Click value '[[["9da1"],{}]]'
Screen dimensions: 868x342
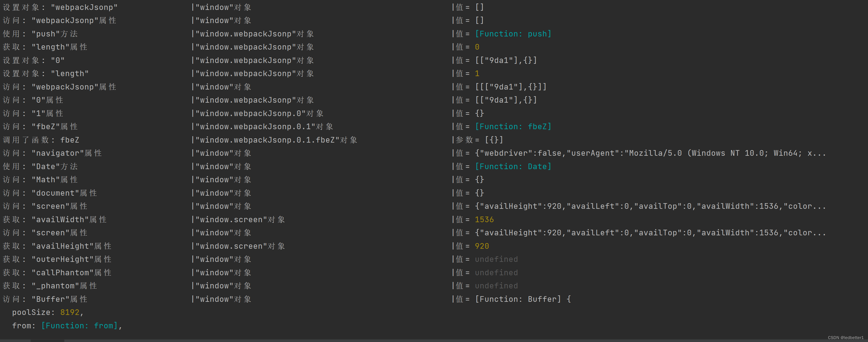[510, 87]
